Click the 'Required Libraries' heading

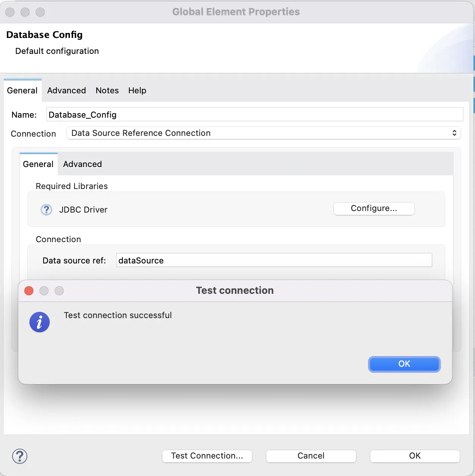point(72,186)
